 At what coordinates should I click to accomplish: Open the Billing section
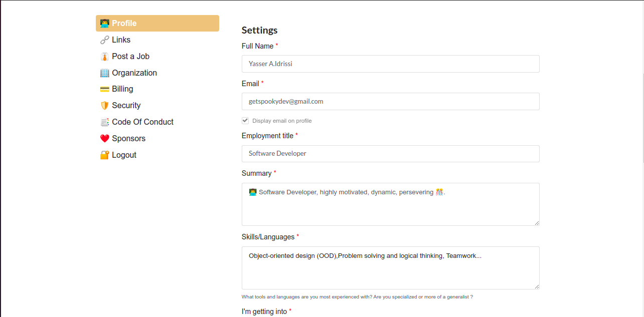coord(122,89)
